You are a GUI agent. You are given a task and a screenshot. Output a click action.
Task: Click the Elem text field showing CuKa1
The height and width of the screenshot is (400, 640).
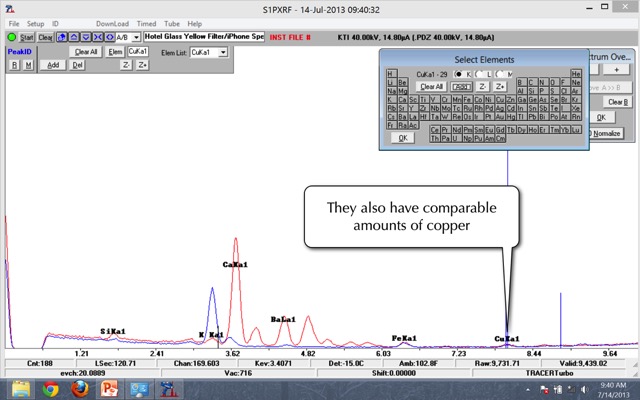pos(139,52)
